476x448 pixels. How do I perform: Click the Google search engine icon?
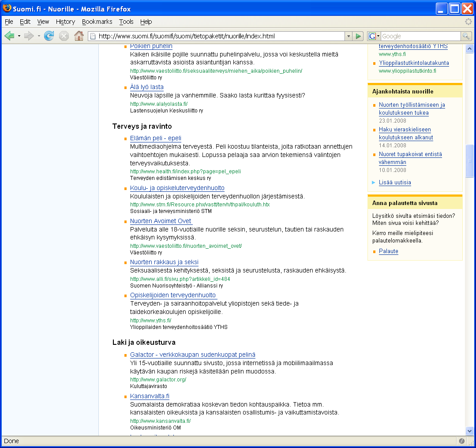(x=372, y=36)
